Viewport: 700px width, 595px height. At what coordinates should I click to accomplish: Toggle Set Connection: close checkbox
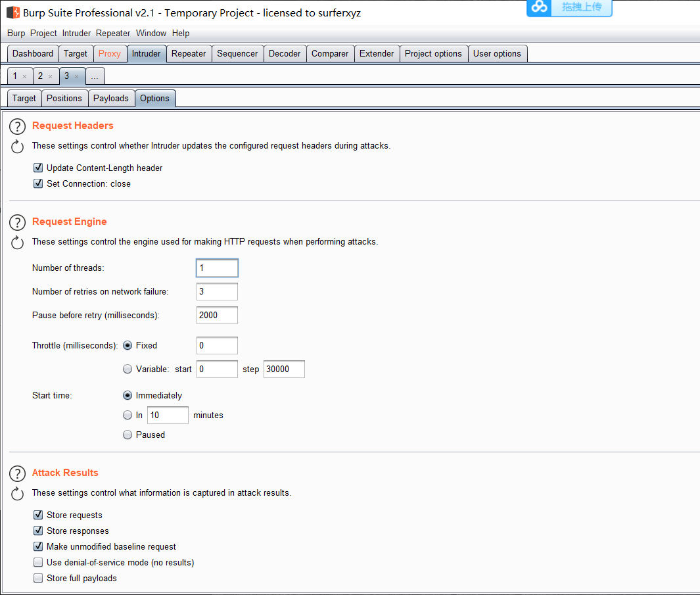tap(38, 183)
